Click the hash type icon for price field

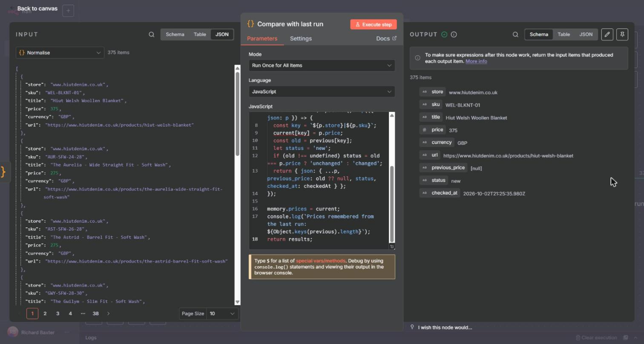click(424, 130)
